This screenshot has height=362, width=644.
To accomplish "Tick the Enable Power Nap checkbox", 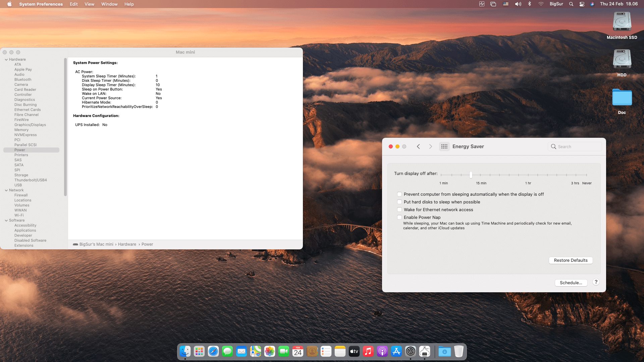I will coord(399,217).
